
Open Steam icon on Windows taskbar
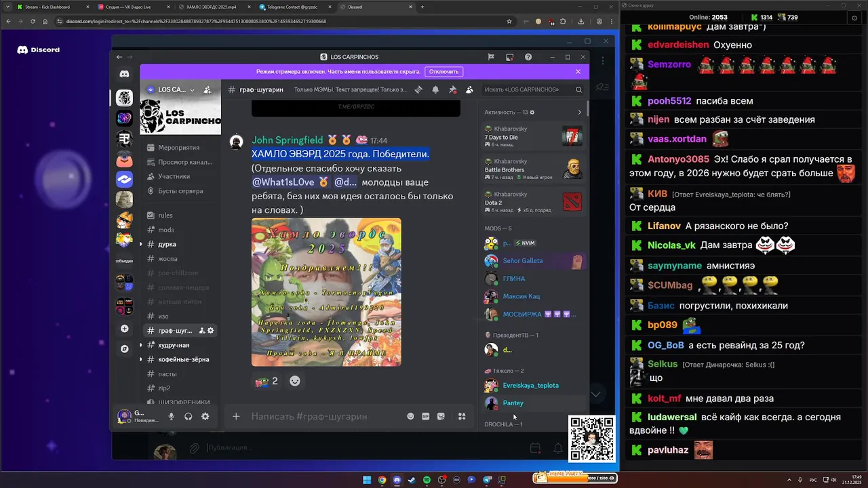coord(412,480)
